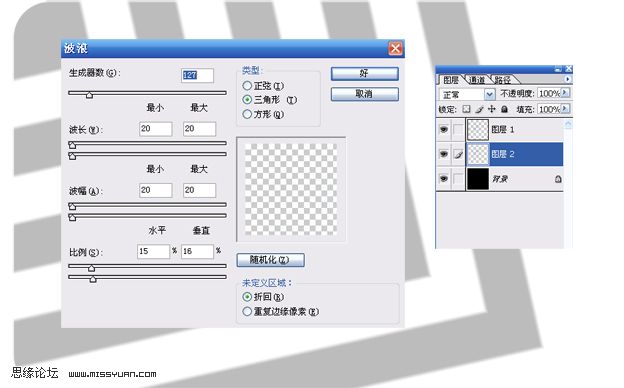The width and height of the screenshot is (624, 388).
Task: Click the 比例 horizontal field showing 15
Action: click(x=154, y=252)
